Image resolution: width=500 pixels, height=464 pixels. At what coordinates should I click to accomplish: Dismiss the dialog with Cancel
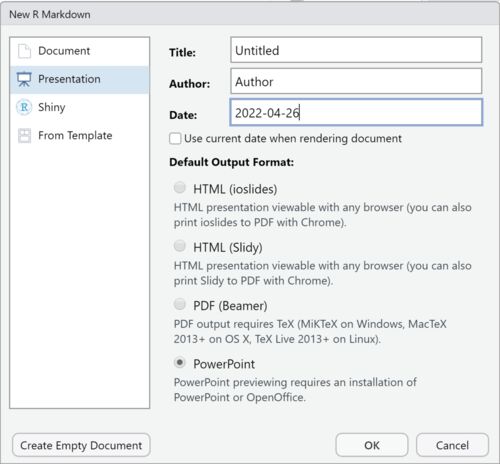452,445
